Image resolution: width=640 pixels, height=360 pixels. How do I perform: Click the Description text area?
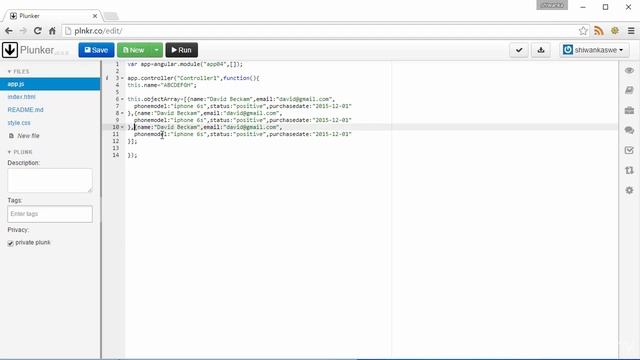(x=50, y=180)
